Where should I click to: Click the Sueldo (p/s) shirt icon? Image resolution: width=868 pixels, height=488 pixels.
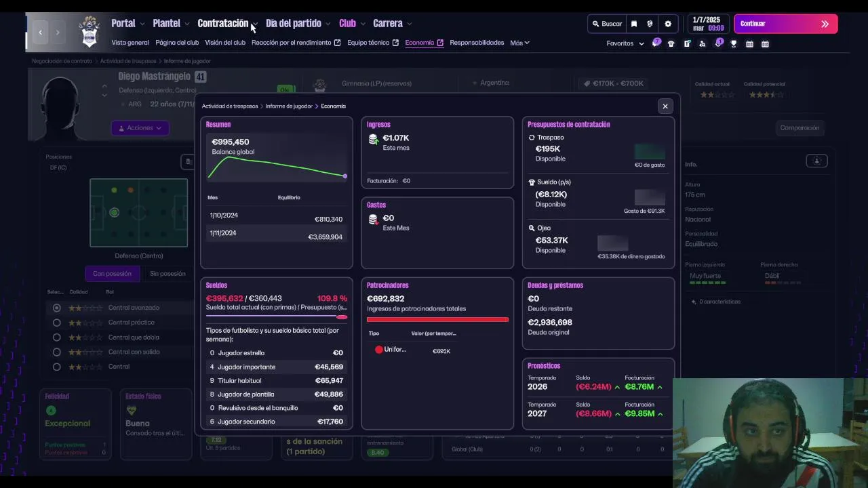point(532,182)
